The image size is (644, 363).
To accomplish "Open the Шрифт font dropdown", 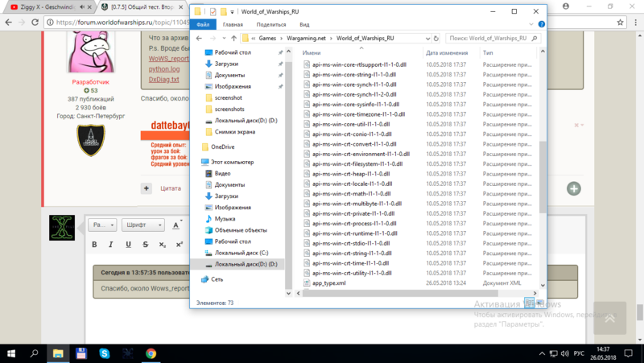I will [143, 225].
